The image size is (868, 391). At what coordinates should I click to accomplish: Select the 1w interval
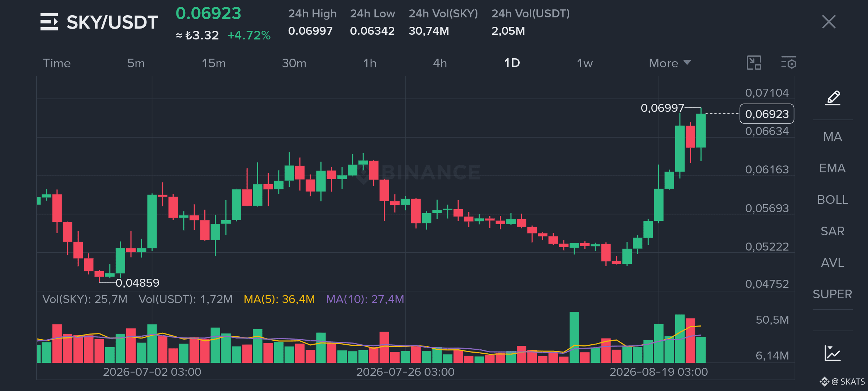tap(585, 63)
